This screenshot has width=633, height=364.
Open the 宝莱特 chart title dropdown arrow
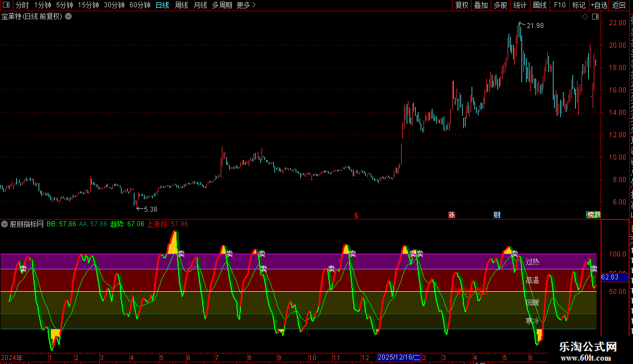click(69, 17)
